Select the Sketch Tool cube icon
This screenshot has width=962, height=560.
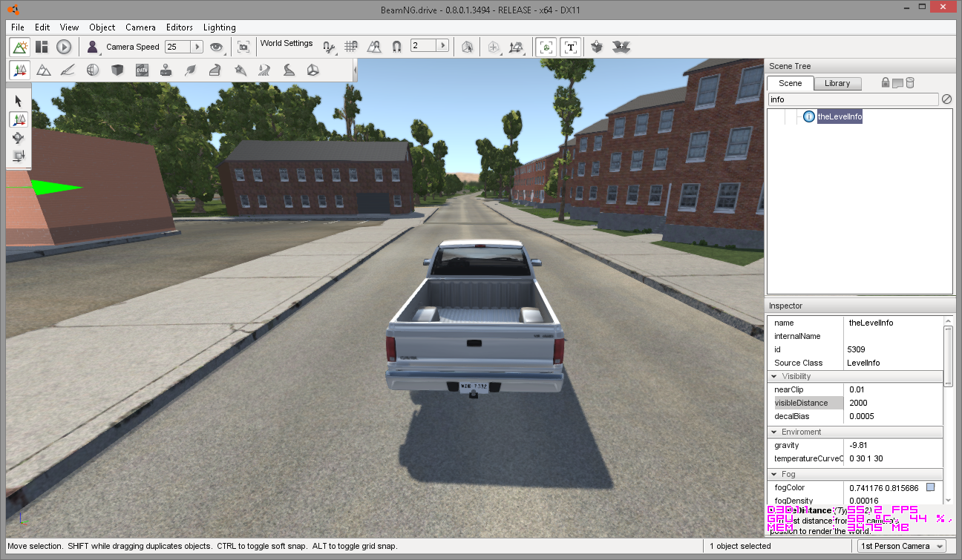(117, 70)
